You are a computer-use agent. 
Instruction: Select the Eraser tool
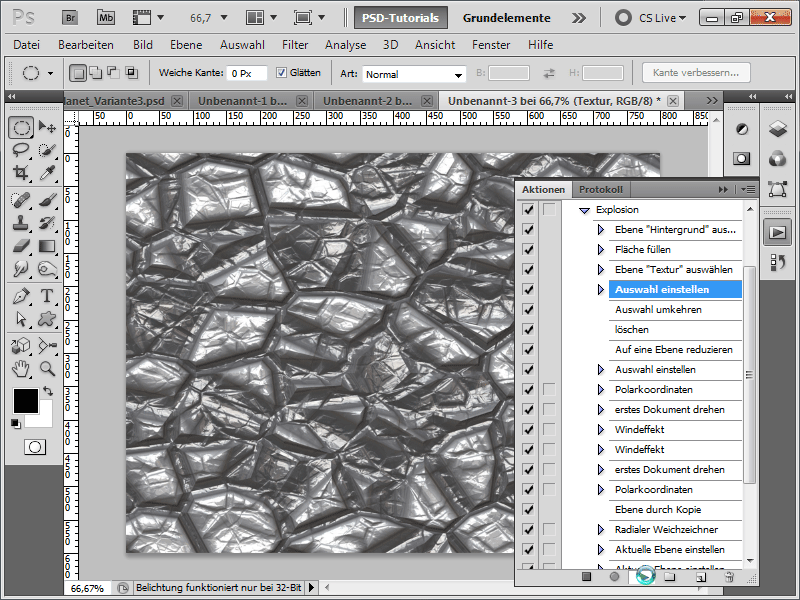pyautogui.click(x=21, y=246)
